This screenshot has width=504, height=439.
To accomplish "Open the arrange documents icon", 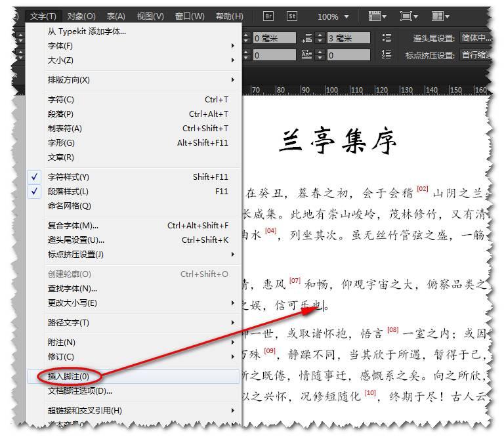I will 440,16.
